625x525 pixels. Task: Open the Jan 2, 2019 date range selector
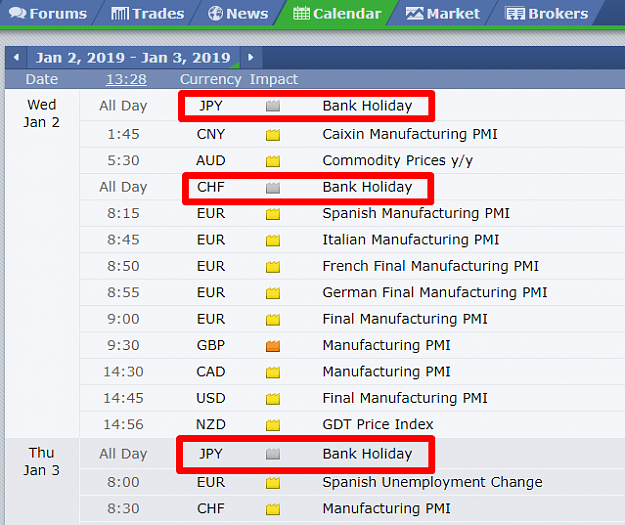(x=133, y=58)
